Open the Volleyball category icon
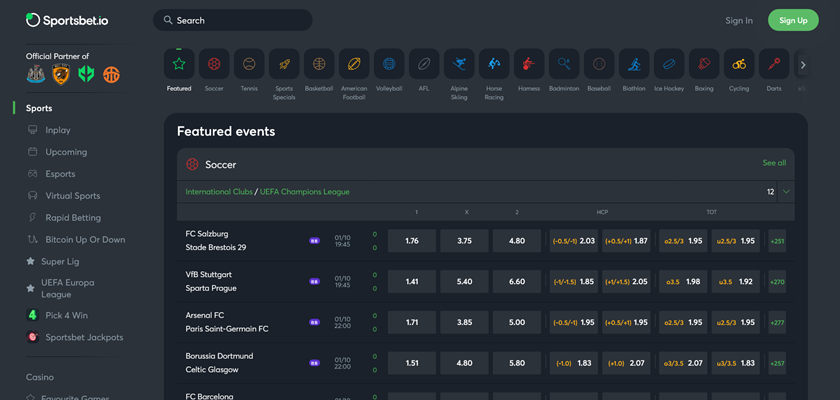The height and width of the screenshot is (400, 840). click(x=389, y=64)
